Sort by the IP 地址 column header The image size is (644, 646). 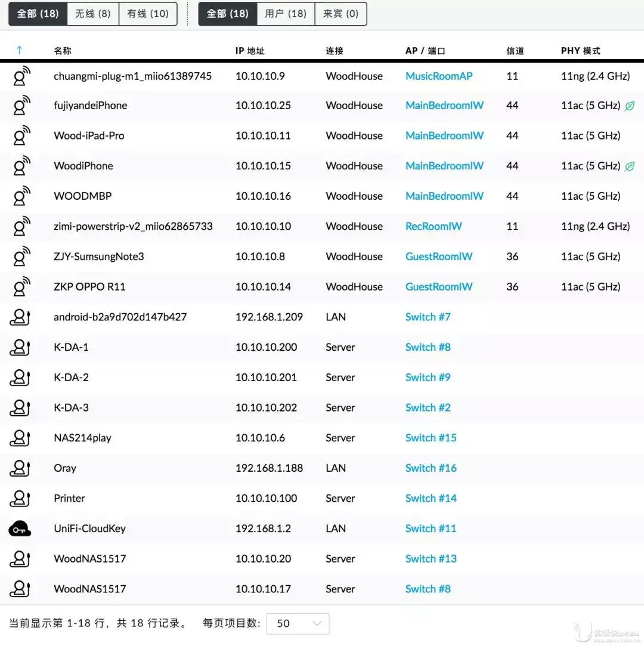(250, 51)
